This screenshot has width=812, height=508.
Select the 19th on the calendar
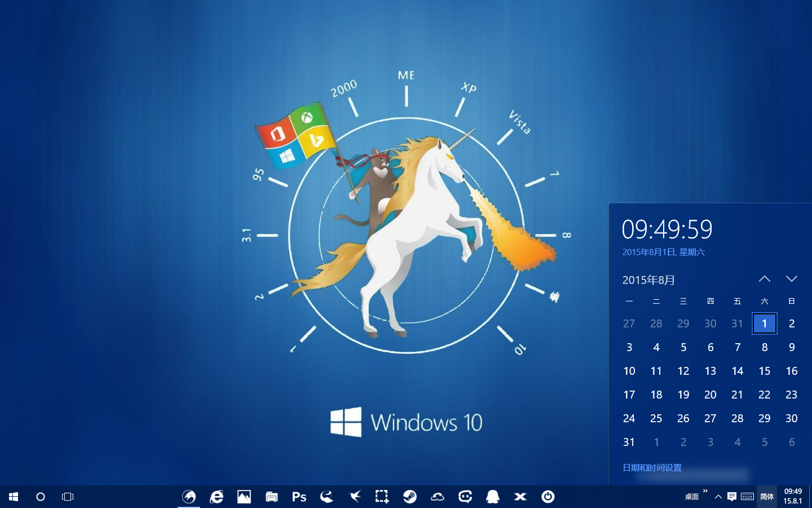click(683, 395)
